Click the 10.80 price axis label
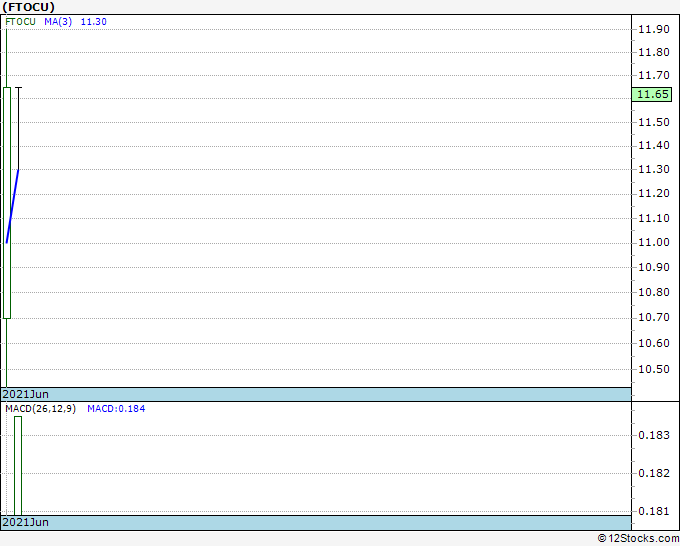 coord(654,292)
